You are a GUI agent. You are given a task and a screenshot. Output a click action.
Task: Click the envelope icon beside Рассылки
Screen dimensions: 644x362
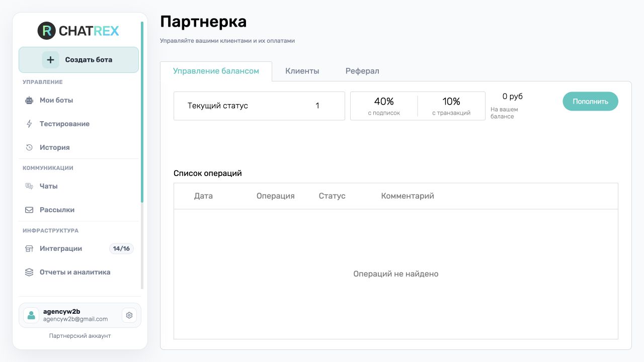[x=29, y=210]
